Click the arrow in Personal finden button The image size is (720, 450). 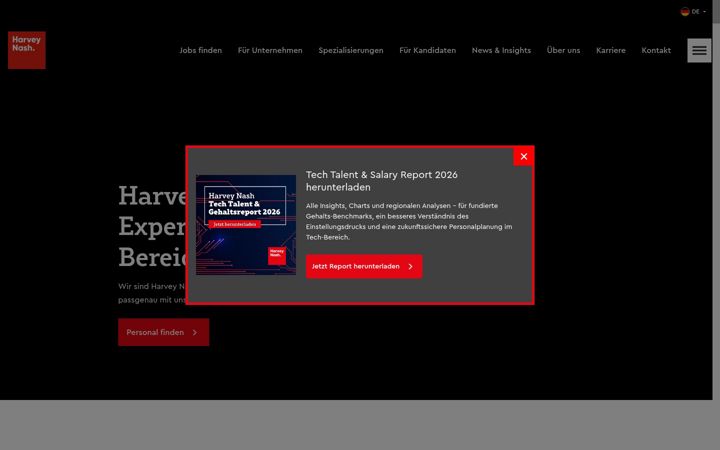[x=195, y=332]
